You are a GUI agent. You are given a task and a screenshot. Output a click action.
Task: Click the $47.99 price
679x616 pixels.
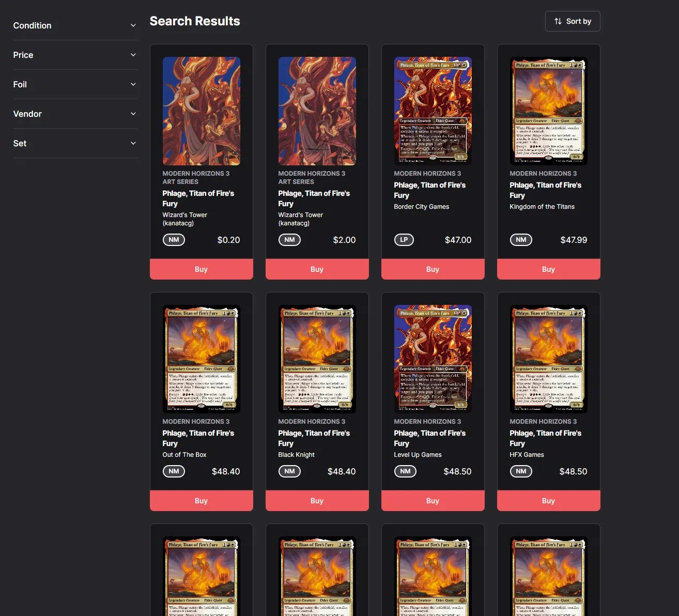tap(574, 240)
